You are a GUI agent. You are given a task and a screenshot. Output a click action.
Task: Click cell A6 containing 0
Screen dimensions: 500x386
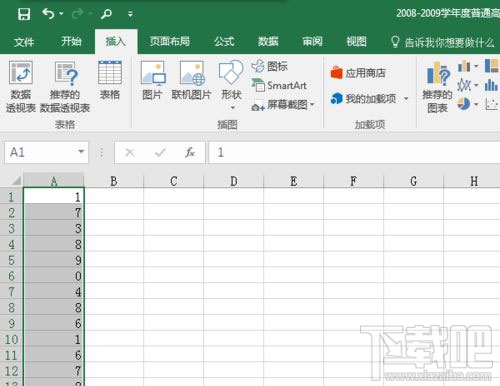click(54, 276)
